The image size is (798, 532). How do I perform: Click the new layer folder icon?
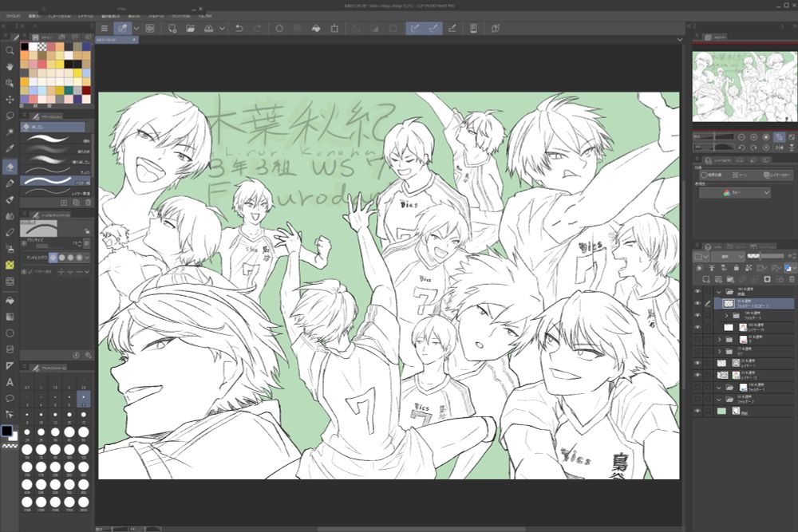(x=730, y=279)
